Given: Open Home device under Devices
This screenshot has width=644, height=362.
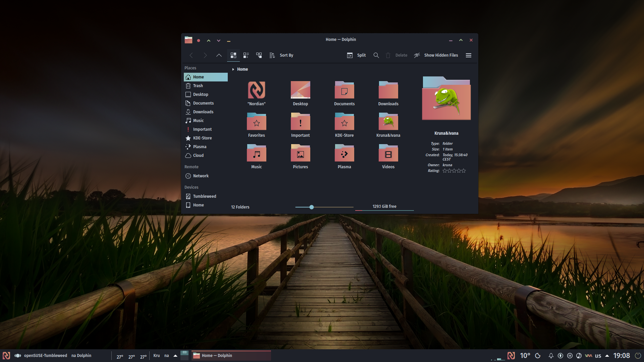Looking at the screenshot, I should click(x=206, y=205).
